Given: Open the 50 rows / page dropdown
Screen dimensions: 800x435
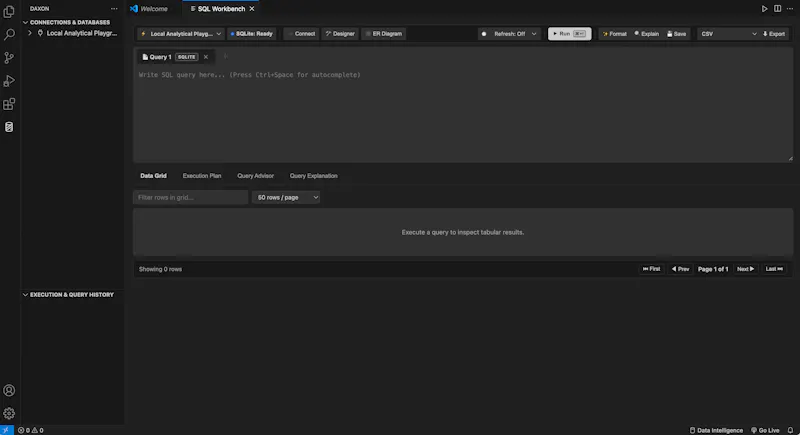Looking at the screenshot, I should click(286, 197).
